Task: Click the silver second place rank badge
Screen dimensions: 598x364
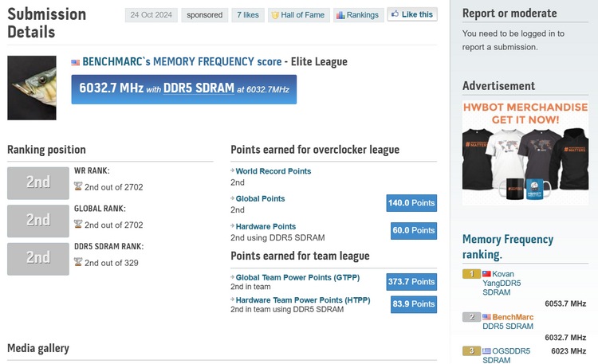Action: click(x=470, y=317)
